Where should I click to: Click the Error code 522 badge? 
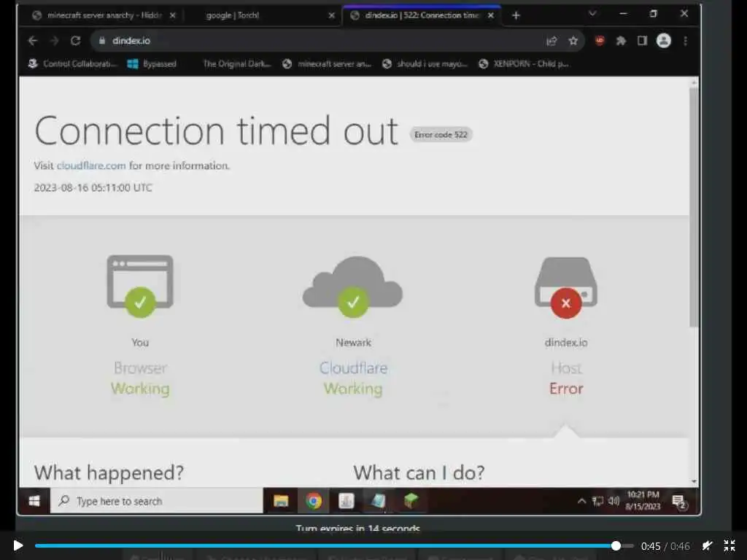441,135
